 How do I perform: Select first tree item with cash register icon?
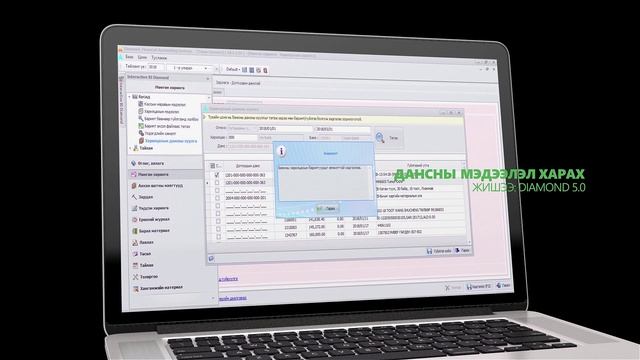coord(165,104)
